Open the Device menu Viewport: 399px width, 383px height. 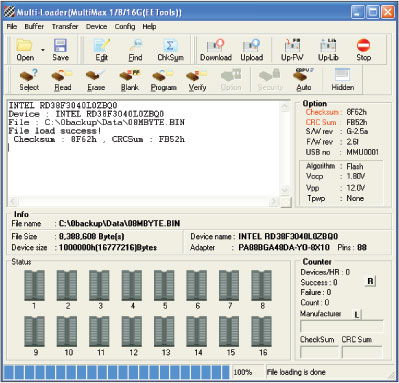(96, 26)
